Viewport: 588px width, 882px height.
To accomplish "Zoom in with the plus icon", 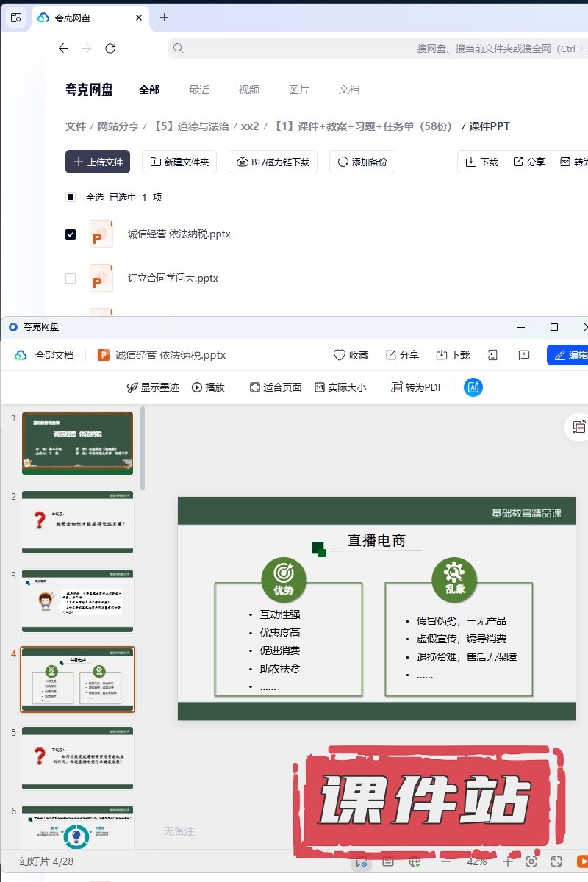I will tap(507, 861).
